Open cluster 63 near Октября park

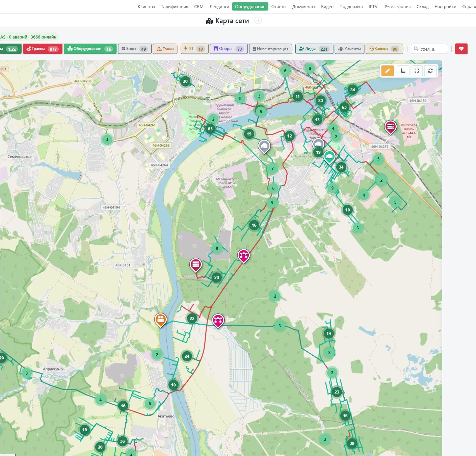210,129
